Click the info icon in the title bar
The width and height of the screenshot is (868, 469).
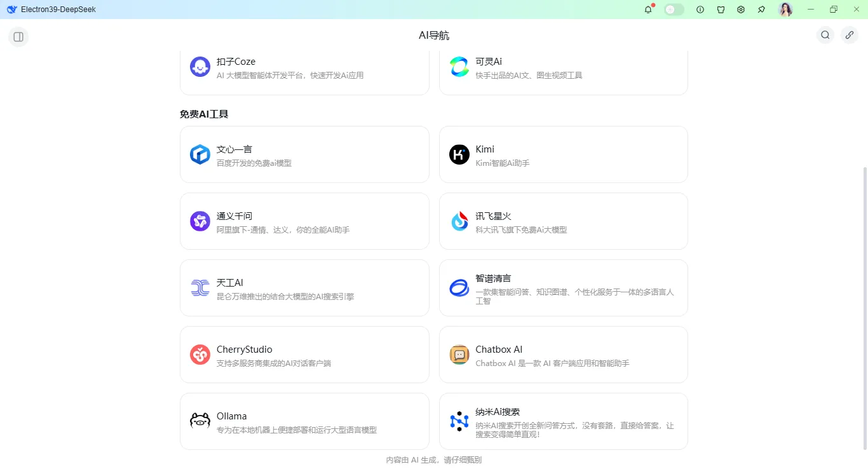(x=700, y=9)
